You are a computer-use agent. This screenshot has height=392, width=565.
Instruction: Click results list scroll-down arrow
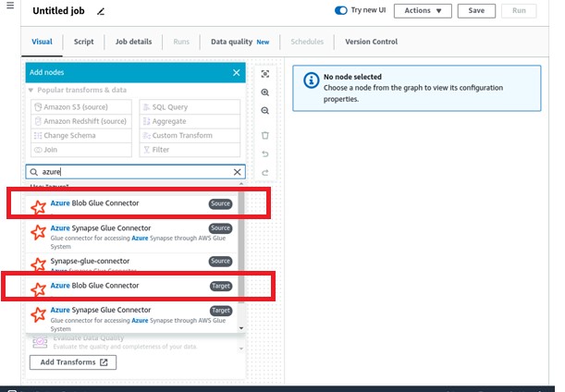pyautogui.click(x=241, y=328)
